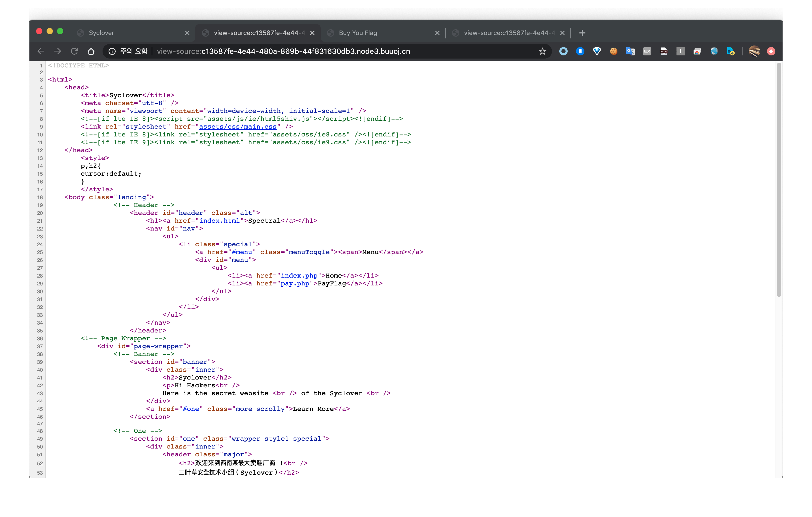Image resolution: width=812 pixels, height=517 pixels.
Task: Open the gray EX extension
Action: (647, 51)
